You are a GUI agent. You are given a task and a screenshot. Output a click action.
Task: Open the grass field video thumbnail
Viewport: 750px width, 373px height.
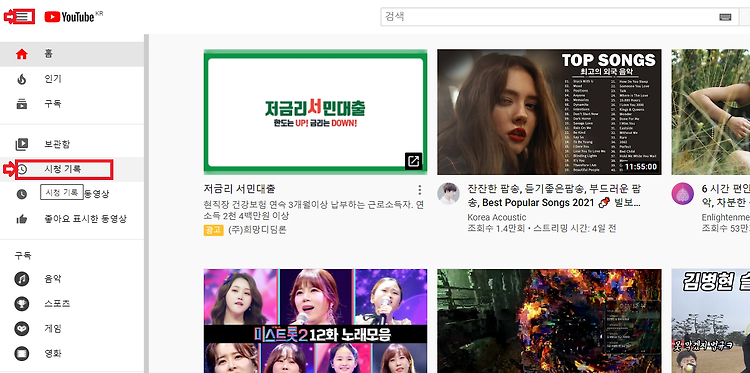coord(711,112)
